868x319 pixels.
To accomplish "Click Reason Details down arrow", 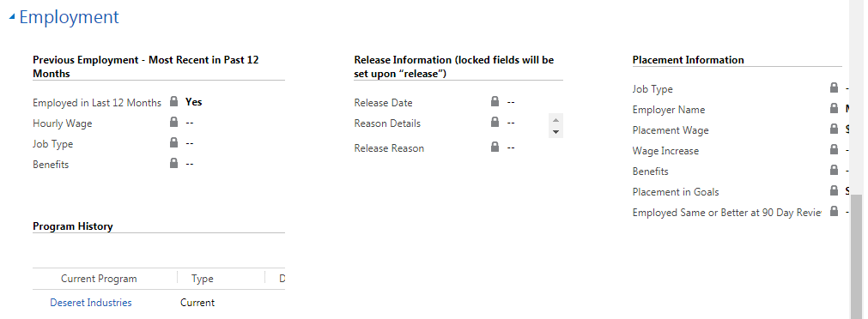I will [x=555, y=131].
